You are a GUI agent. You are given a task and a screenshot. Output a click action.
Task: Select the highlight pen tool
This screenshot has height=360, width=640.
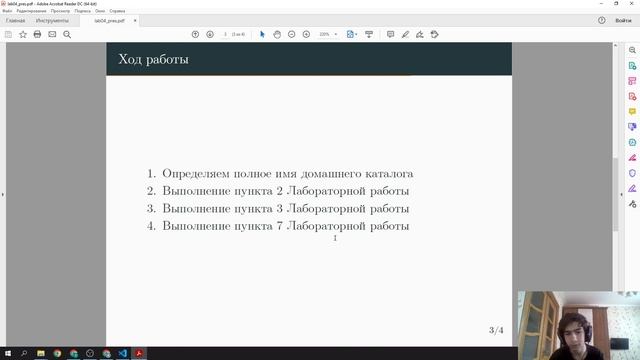tap(405, 35)
